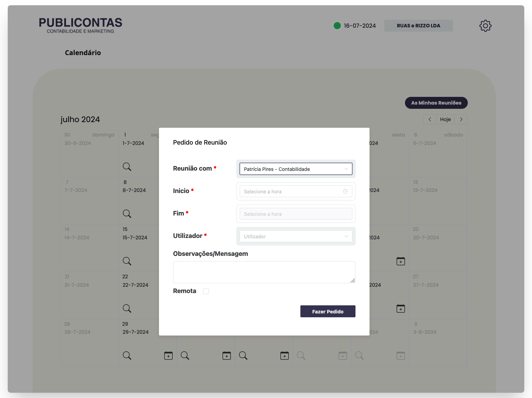532x398 pixels.
Task: Click the Fim time field
Action: [x=295, y=214]
